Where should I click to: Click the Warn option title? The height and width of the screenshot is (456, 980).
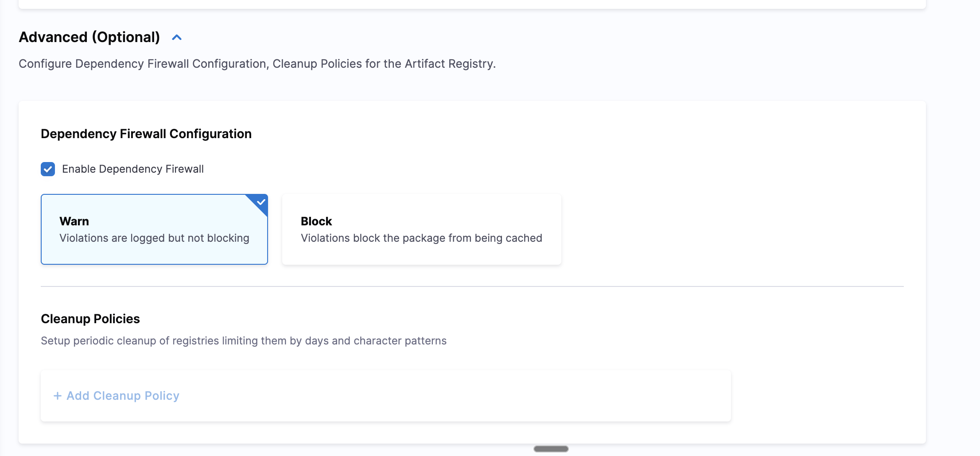click(x=74, y=221)
